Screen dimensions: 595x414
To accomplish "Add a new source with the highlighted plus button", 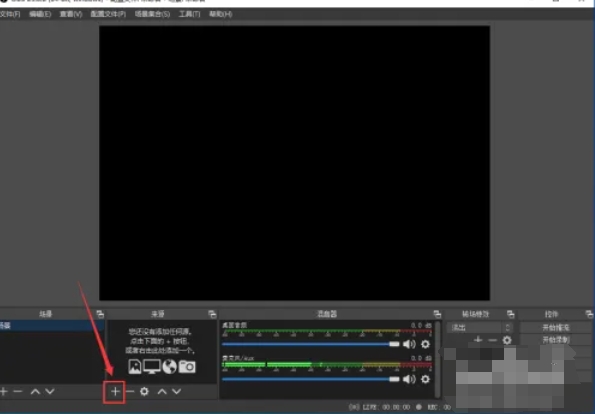I will (x=115, y=391).
